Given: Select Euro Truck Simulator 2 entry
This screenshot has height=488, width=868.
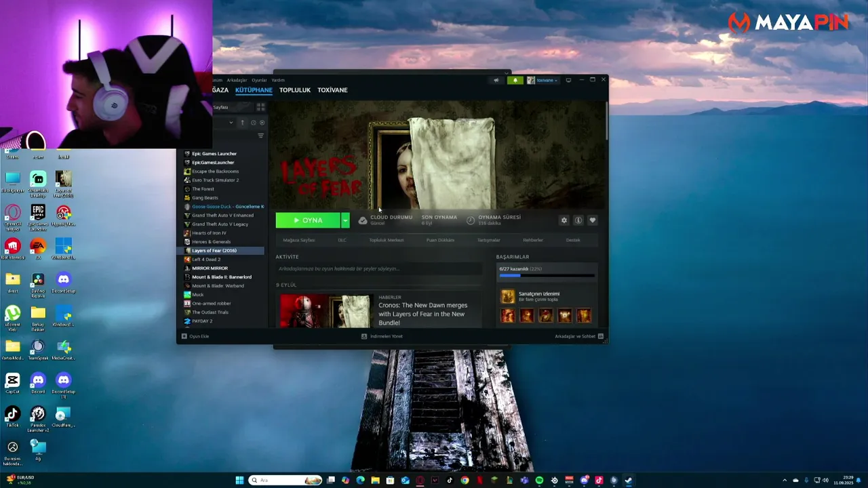Looking at the screenshot, I should [216, 180].
